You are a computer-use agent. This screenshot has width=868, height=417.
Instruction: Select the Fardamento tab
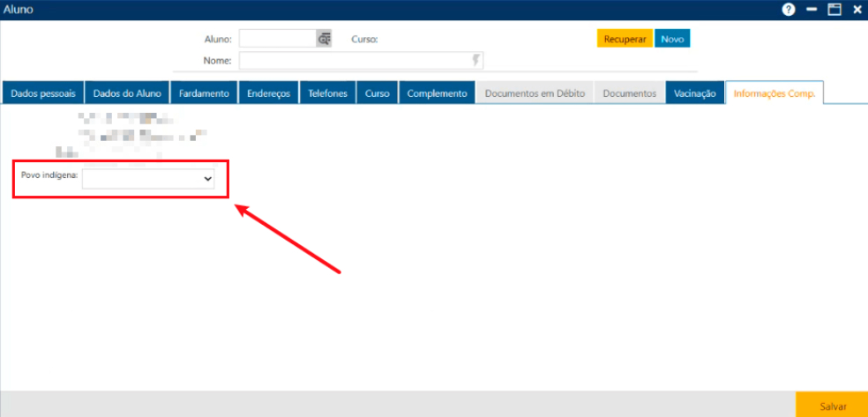(x=204, y=93)
